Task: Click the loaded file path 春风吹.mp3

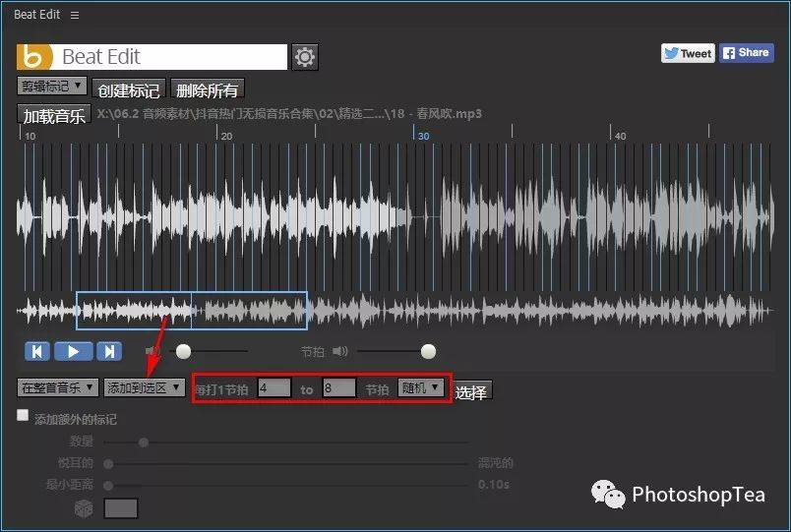Action: (289, 113)
